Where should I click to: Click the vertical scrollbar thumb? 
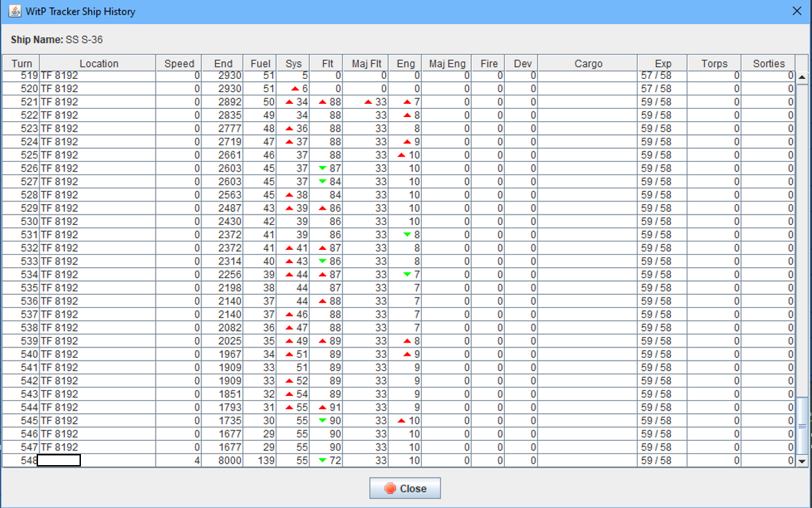click(x=802, y=426)
